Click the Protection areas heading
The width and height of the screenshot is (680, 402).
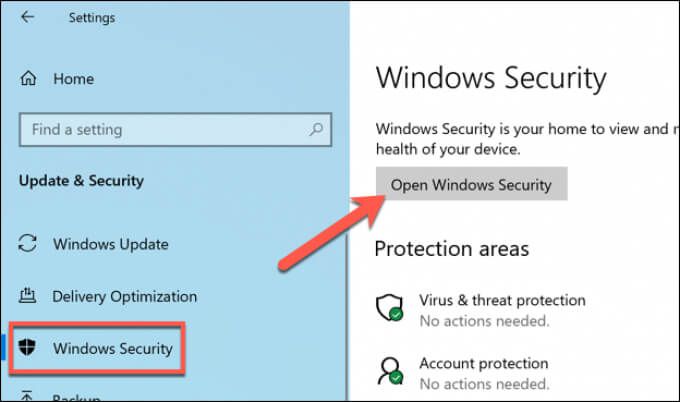[x=452, y=249]
